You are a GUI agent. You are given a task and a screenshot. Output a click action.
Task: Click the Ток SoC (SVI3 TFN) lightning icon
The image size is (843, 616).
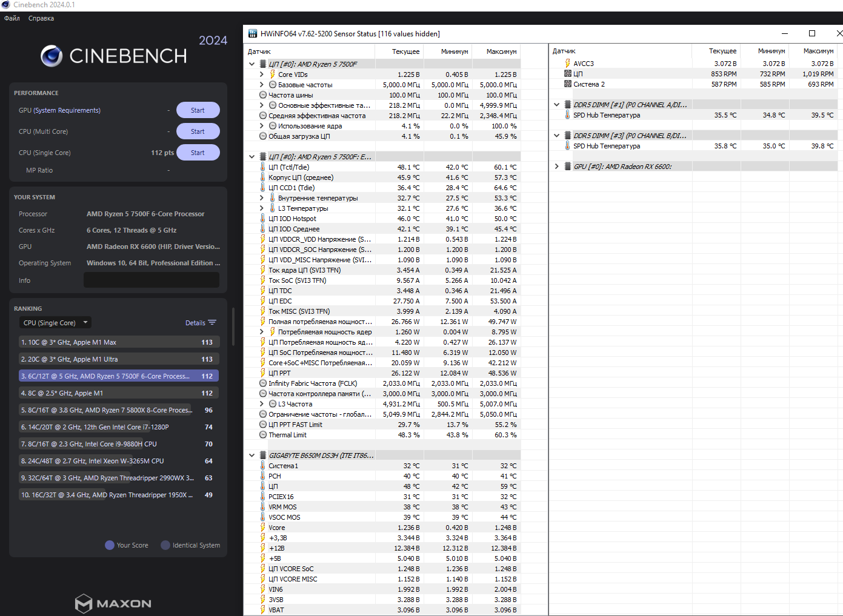[263, 280]
